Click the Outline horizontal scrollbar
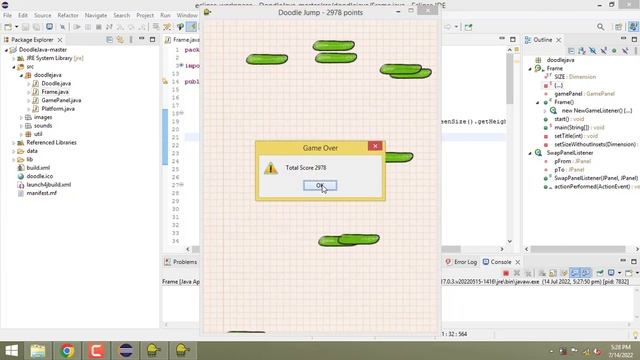The height and width of the screenshot is (360, 640). (x=578, y=249)
